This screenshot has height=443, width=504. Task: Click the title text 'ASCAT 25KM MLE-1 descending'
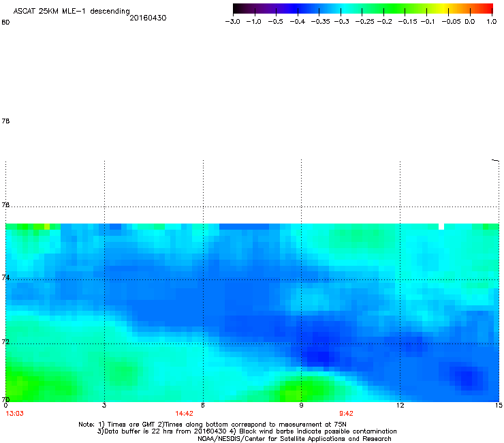72,12
